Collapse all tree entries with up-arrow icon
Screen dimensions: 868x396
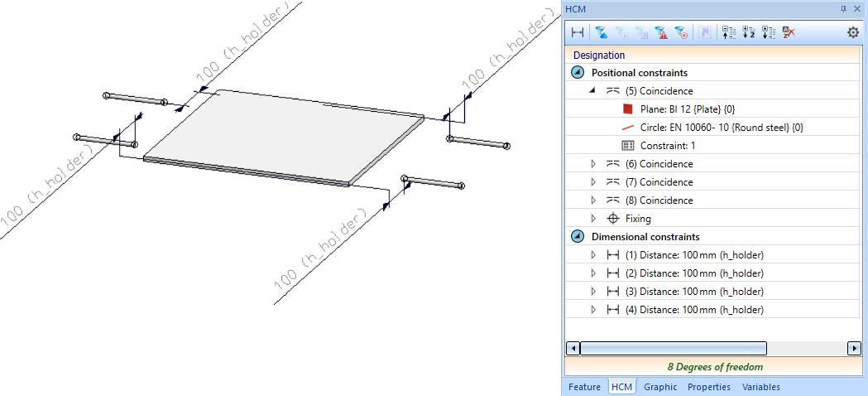click(729, 32)
